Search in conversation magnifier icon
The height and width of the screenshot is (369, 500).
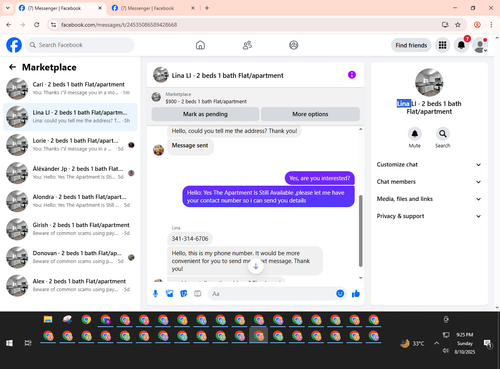[442, 134]
